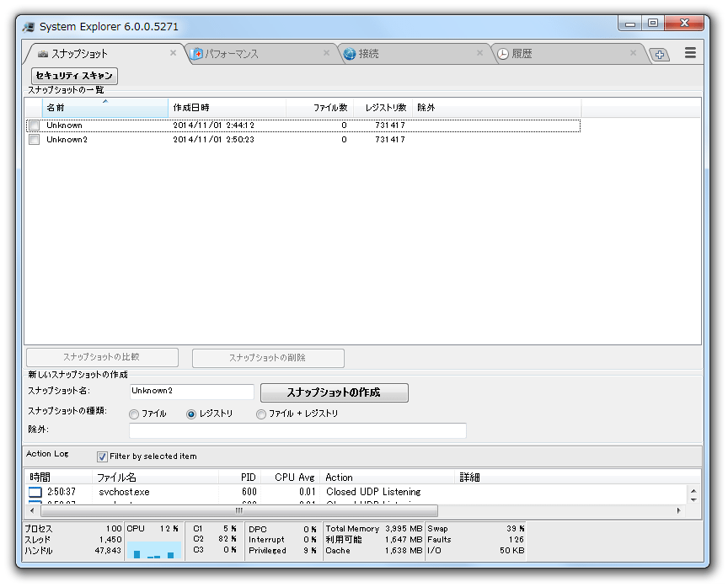Select the スナップショット tab
The image size is (728, 587).
click(104, 54)
